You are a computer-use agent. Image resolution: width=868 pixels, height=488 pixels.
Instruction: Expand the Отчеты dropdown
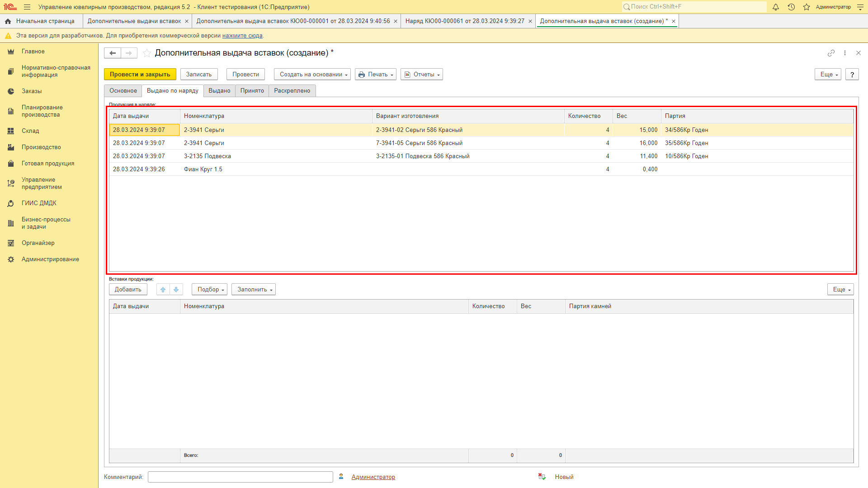pos(422,75)
